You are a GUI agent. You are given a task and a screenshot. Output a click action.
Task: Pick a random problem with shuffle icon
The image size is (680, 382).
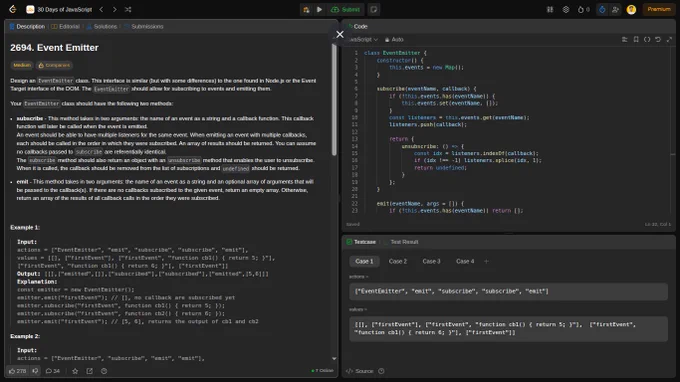[x=128, y=9]
